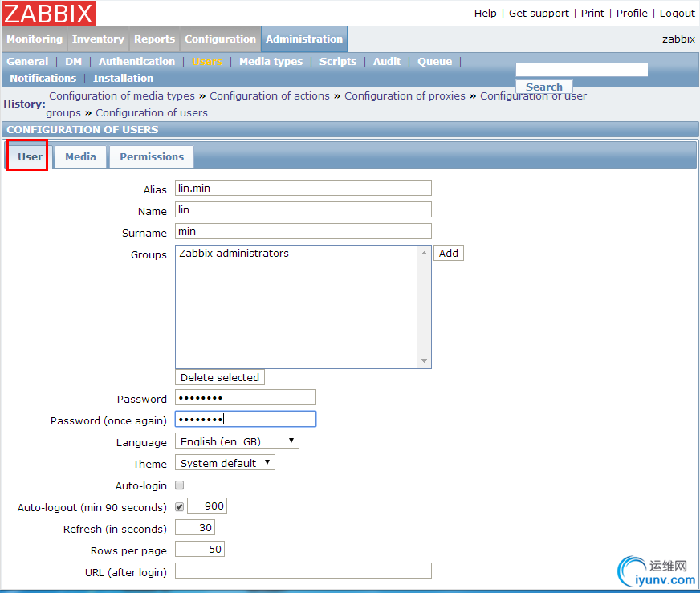Open the Inventory menu
The height and width of the screenshot is (593, 700).
(98, 39)
